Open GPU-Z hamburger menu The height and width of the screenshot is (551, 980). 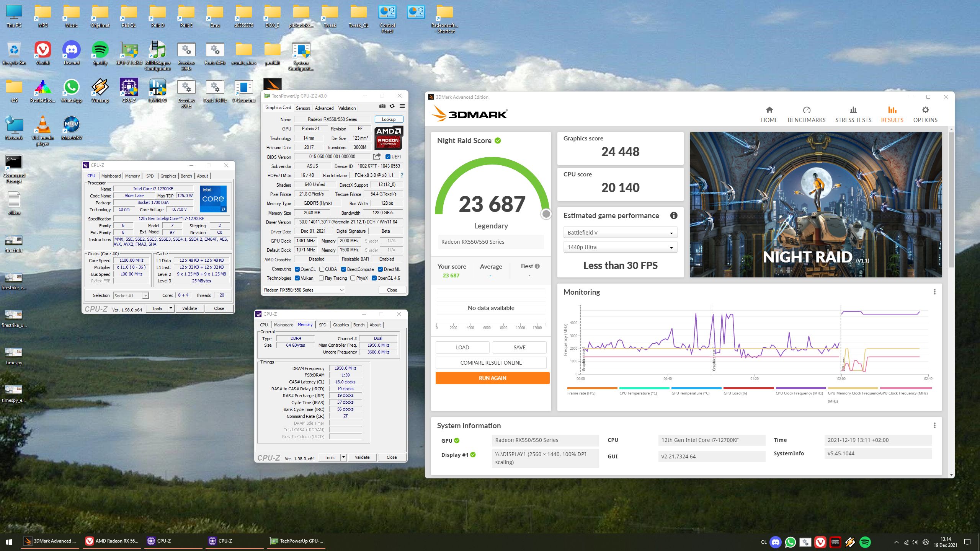pyautogui.click(x=402, y=106)
